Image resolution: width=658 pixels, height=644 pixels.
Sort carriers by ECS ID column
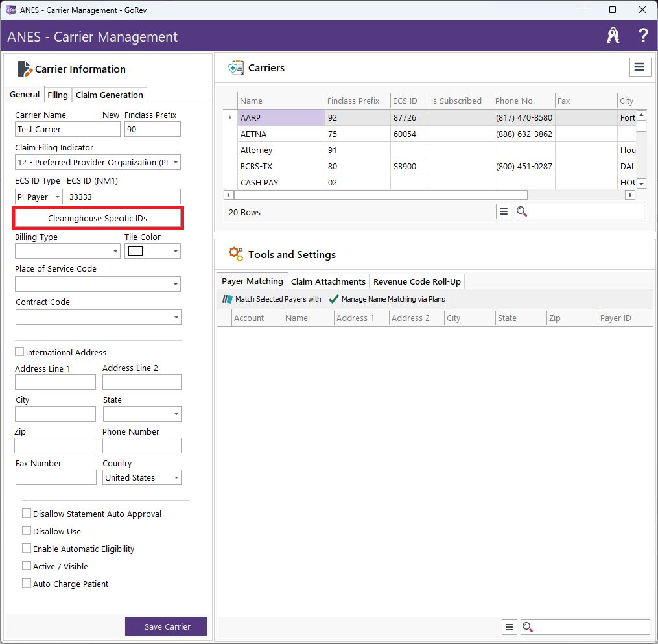(409, 101)
